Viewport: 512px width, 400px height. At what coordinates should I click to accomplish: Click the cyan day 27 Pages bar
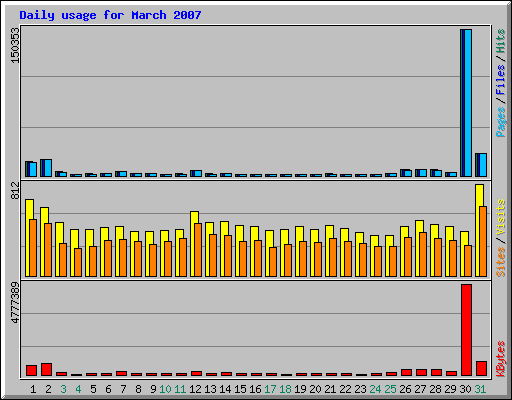pyautogui.click(x=423, y=173)
